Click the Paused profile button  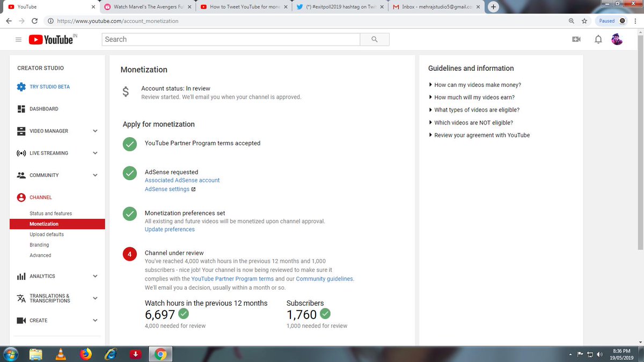coord(612,21)
